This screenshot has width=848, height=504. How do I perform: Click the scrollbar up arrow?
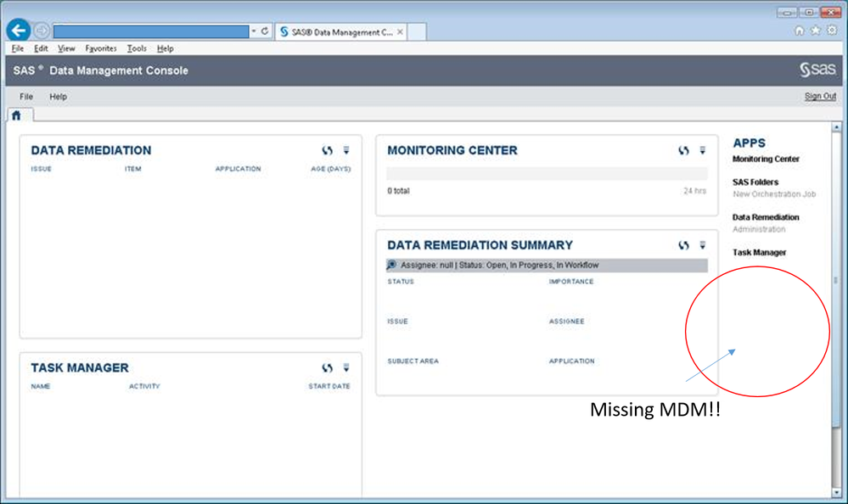837,127
